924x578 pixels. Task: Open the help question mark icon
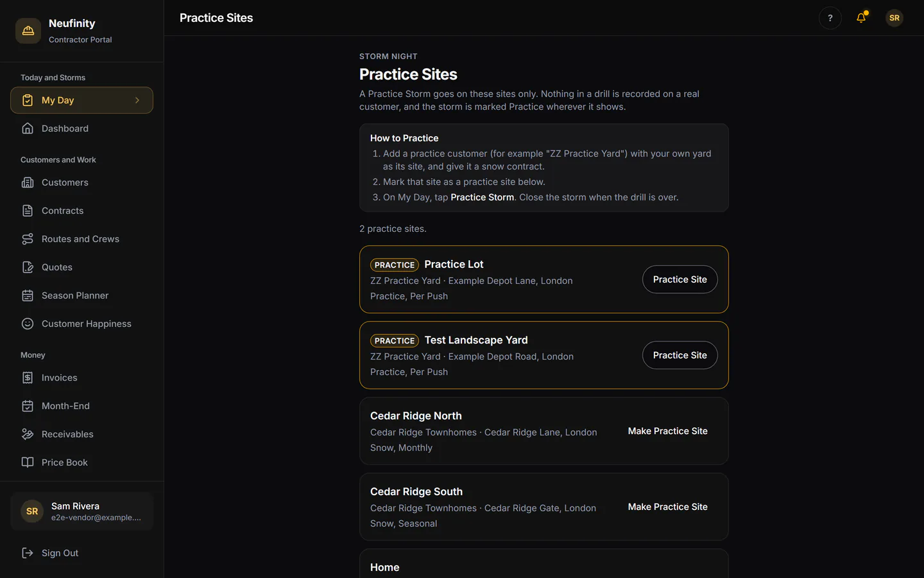tap(830, 18)
